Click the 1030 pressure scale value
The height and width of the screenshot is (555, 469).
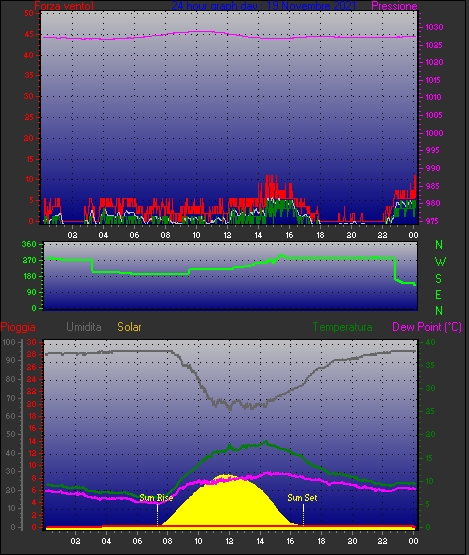click(x=434, y=27)
